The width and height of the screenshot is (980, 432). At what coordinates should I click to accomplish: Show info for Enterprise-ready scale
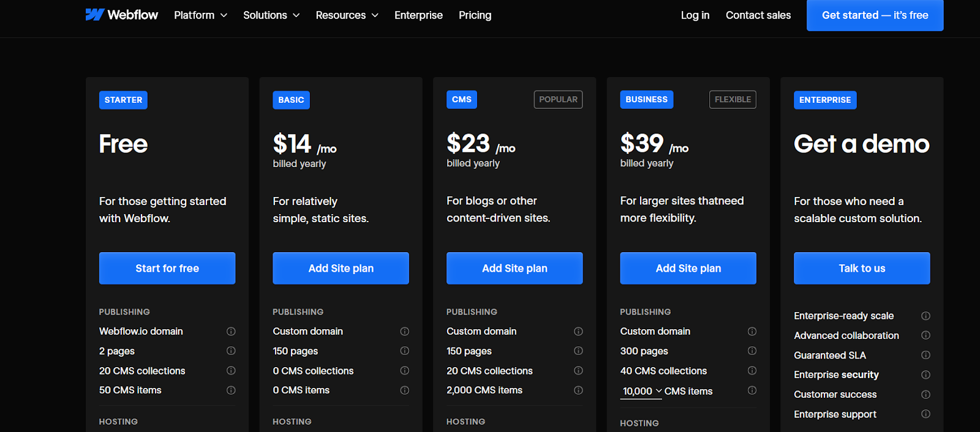[926, 316]
